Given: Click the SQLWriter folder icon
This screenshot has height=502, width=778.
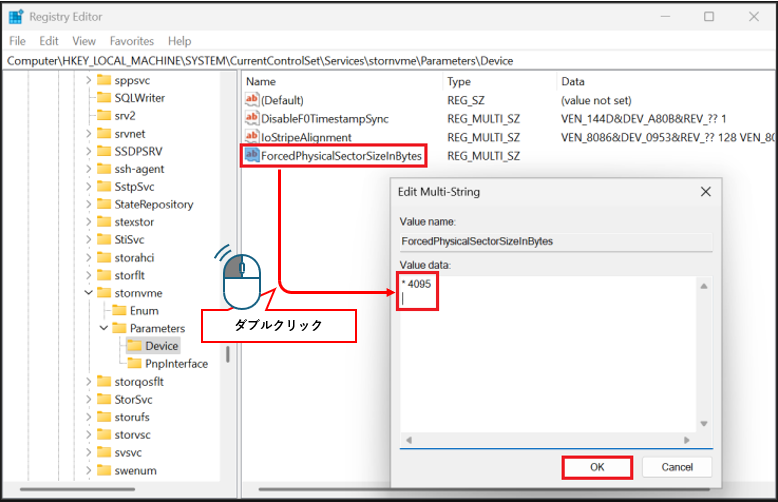Looking at the screenshot, I should click(x=104, y=97).
